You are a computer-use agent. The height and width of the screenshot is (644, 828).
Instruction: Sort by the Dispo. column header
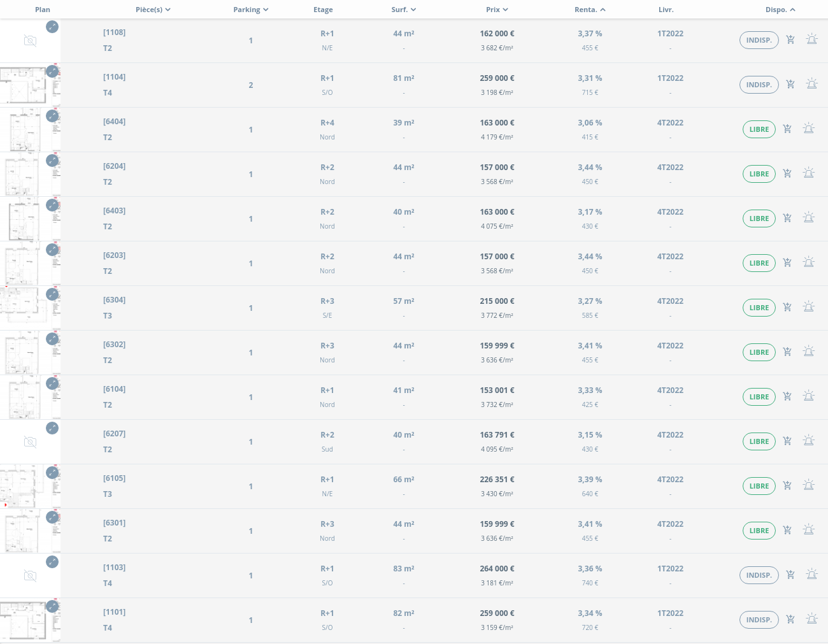pyautogui.click(x=780, y=10)
